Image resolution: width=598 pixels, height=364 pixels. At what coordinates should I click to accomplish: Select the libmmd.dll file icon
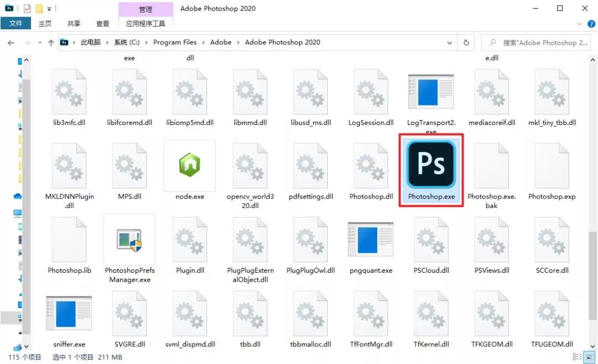[250, 91]
